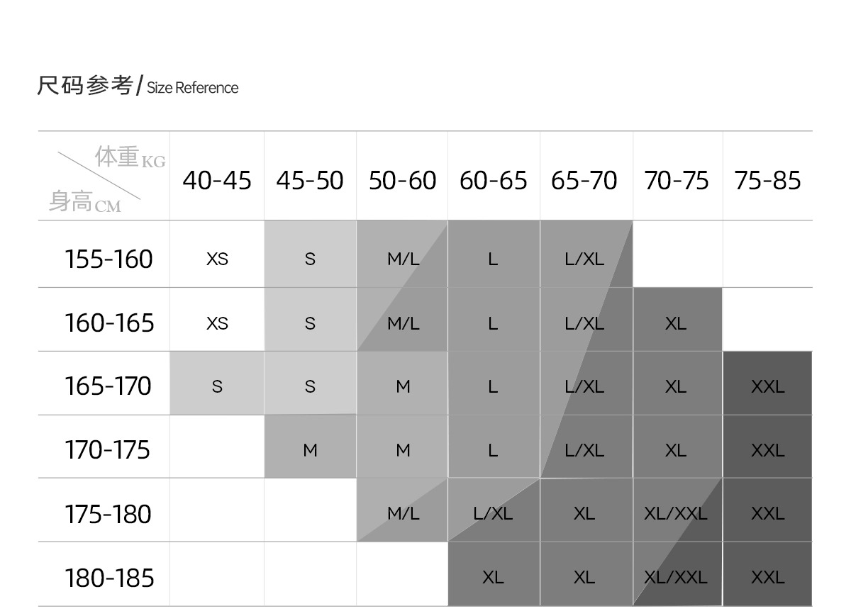This screenshot has height=616, width=851.
Task: Click the Size Reference title text
Action: tap(192, 88)
